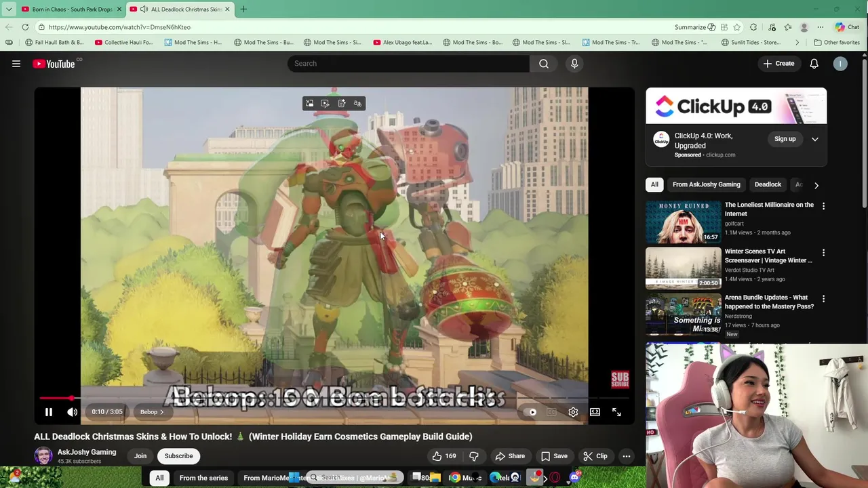868x488 pixels.
Task: Click Summarize in the address bar
Action: coord(694,27)
